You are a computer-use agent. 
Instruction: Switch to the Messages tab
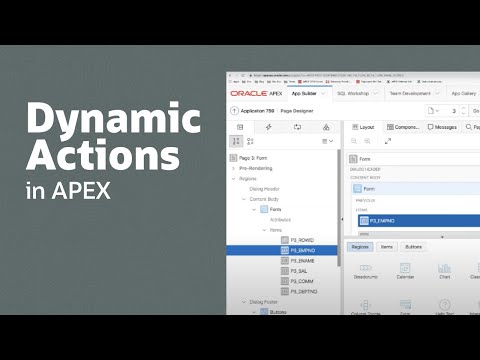pyautogui.click(x=442, y=127)
